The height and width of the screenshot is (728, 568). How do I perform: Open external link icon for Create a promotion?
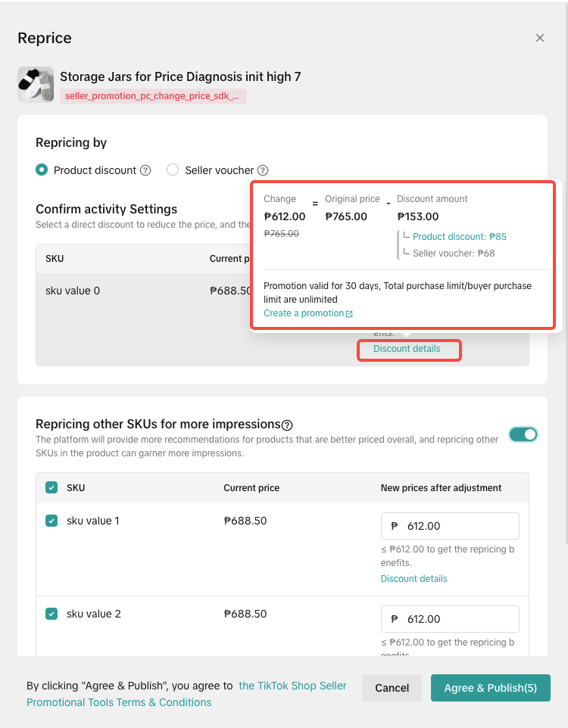click(349, 313)
